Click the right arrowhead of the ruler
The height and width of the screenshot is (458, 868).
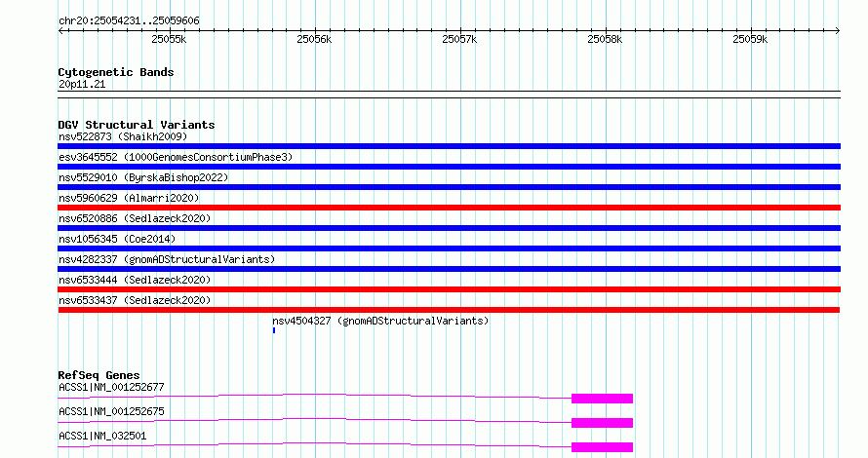point(838,31)
